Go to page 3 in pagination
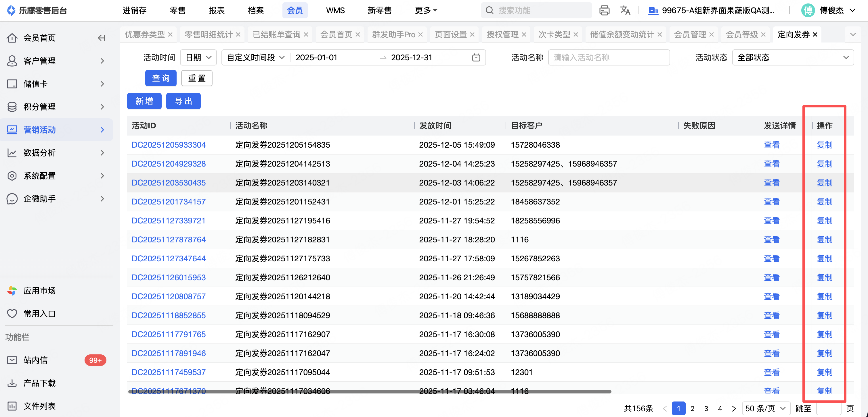This screenshot has height=417, width=868. click(706, 408)
